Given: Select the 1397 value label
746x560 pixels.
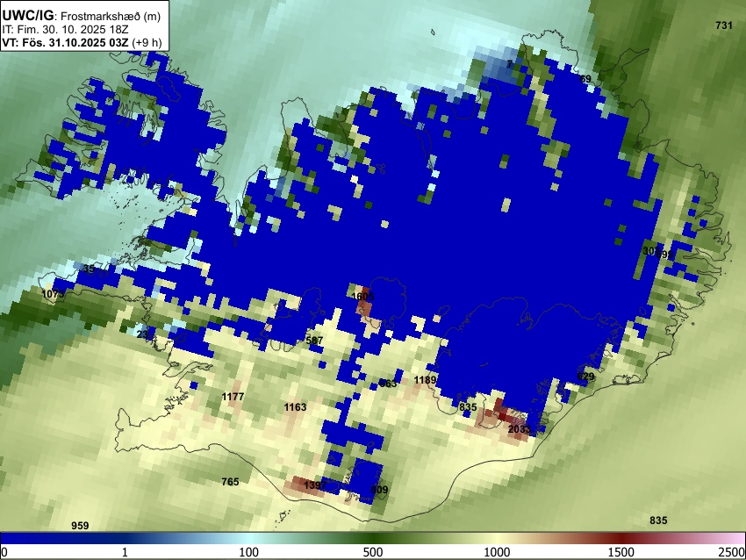Looking at the screenshot, I should point(315,485).
